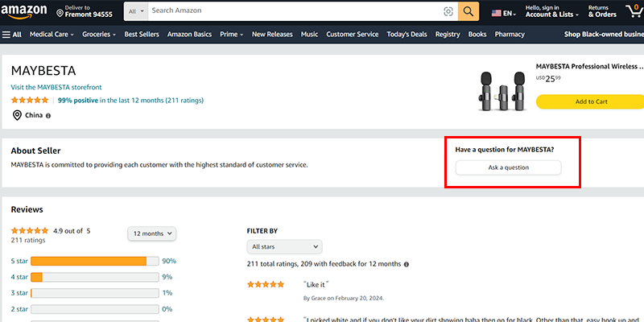Open New Releases
Viewport: 644px width, 322px height.
(272, 35)
